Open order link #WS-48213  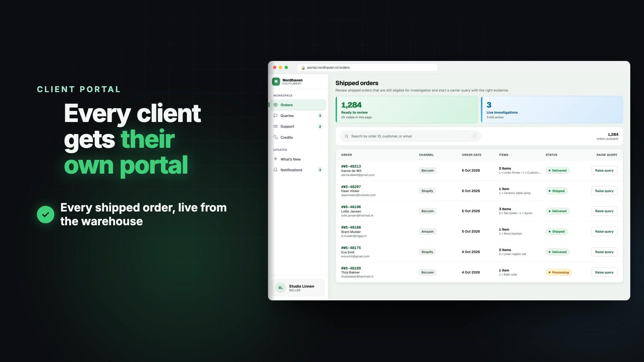coord(351,166)
